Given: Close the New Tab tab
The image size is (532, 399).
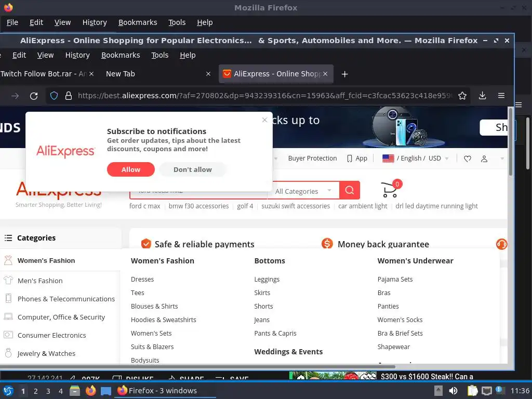Looking at the screenshot, I should (208, 74).
